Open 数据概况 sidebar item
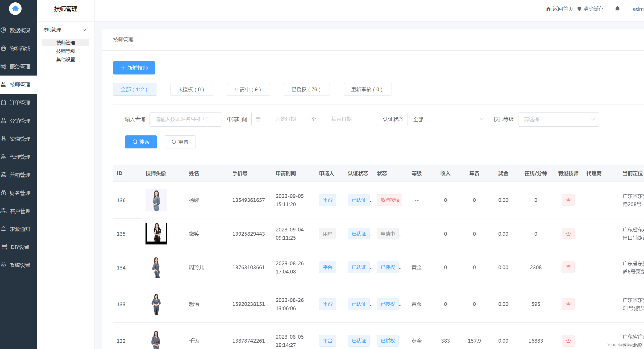This screenshot has height=349, width=644. pos(18,30)
